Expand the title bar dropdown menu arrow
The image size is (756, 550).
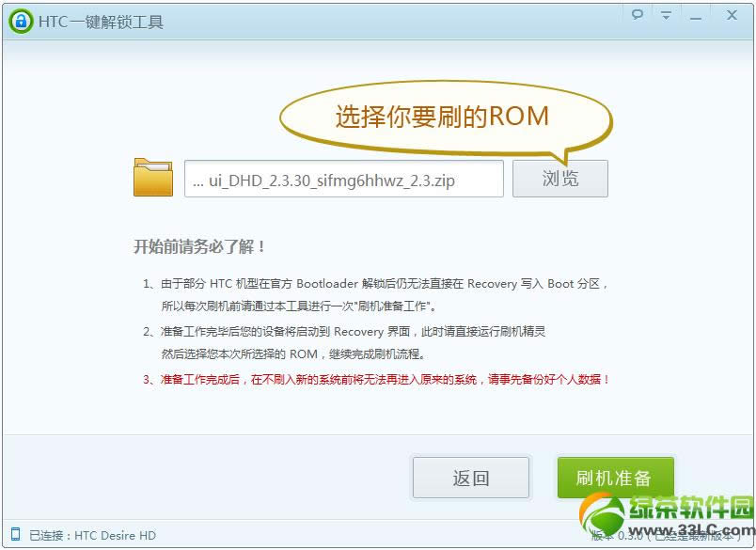point(666,15)
